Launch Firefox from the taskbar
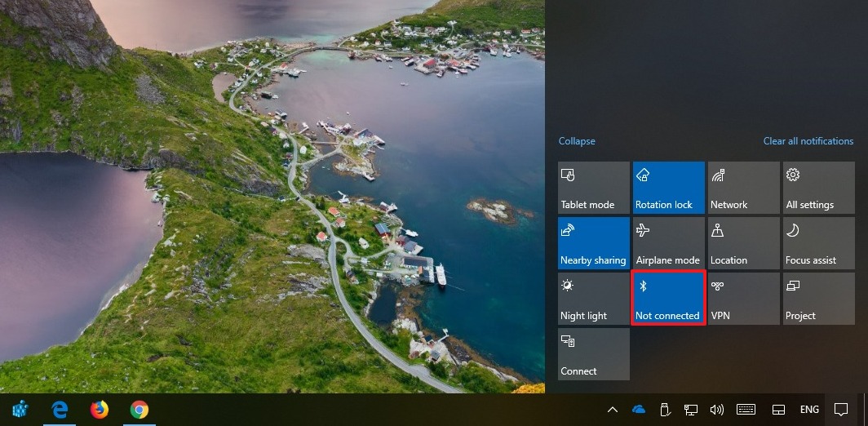The height and width of the screenshot is (426, 868). pos(100,410)
